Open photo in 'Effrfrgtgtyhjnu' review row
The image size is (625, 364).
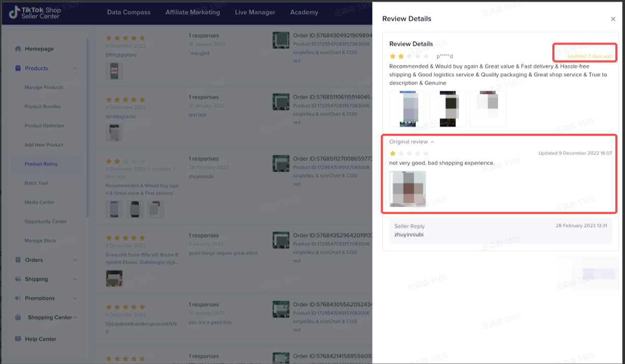114,71
